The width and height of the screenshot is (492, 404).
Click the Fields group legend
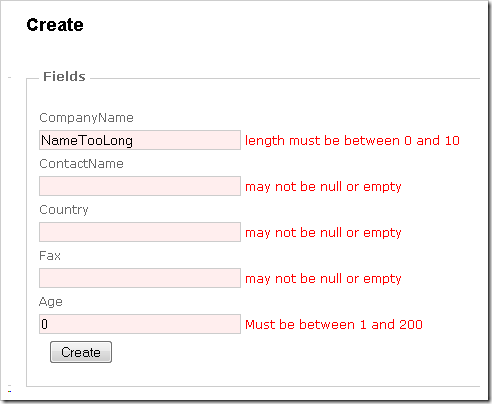pyautogui.click(x=64, y=76)
